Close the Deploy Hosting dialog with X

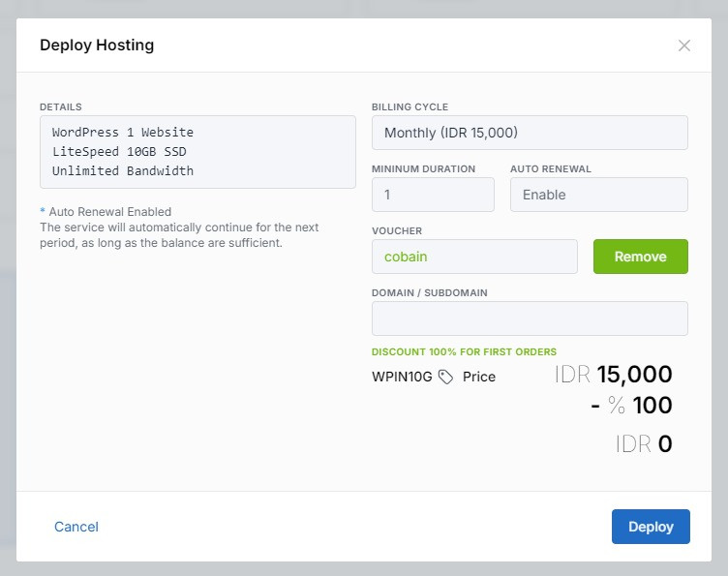[684, 45]
